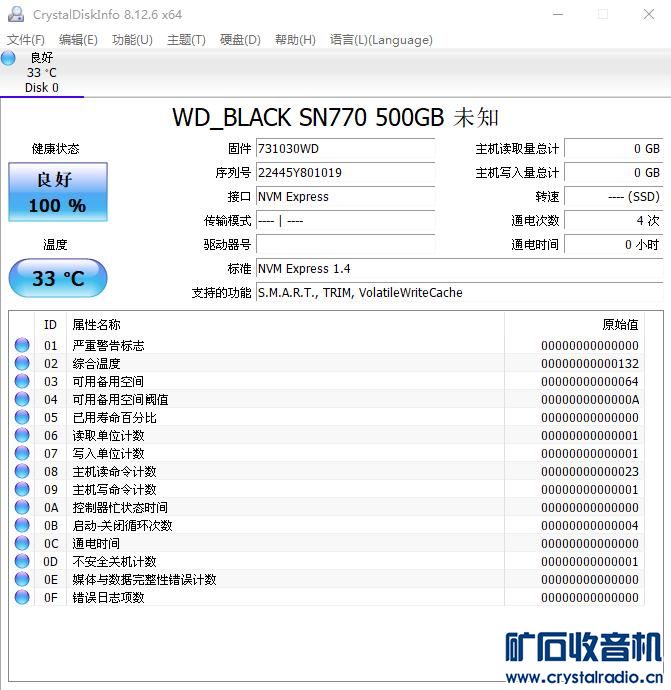
Task: Click the status orb for row 03 可用备用空间
Action: click(22, 381)
